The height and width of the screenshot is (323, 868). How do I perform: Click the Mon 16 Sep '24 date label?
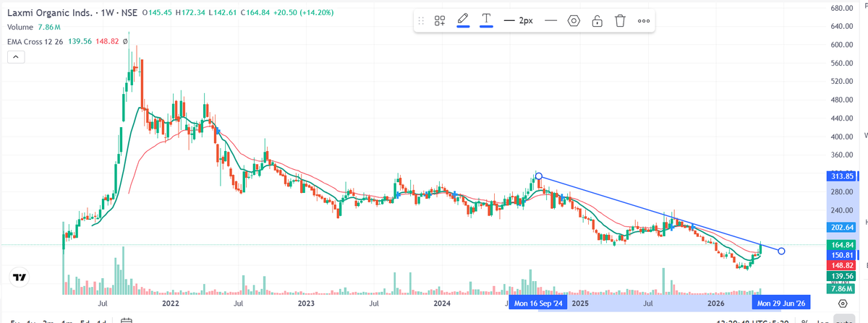tap(539, 303)
